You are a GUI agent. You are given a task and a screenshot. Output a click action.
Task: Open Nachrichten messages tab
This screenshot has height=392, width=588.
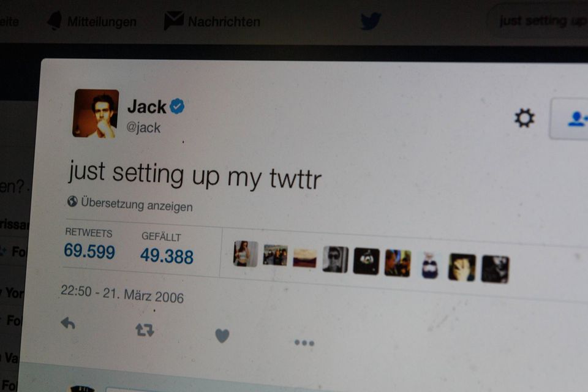tap(213, 21)
